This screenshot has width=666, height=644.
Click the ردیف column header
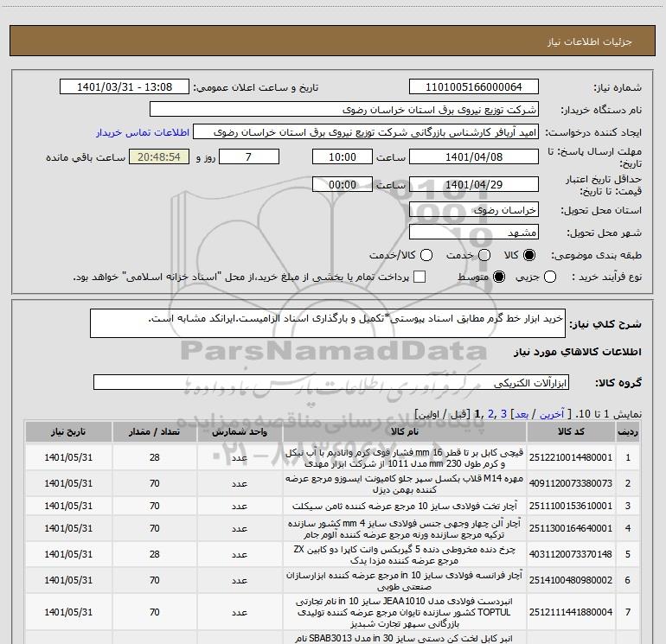[628, 431]
